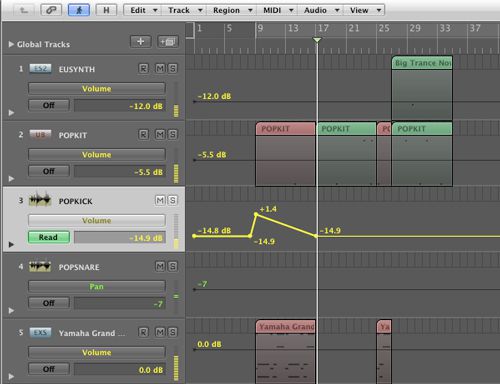Mute the Yamaha Grand track
Viewport: 500px width, 384px height.
(160, 332)
